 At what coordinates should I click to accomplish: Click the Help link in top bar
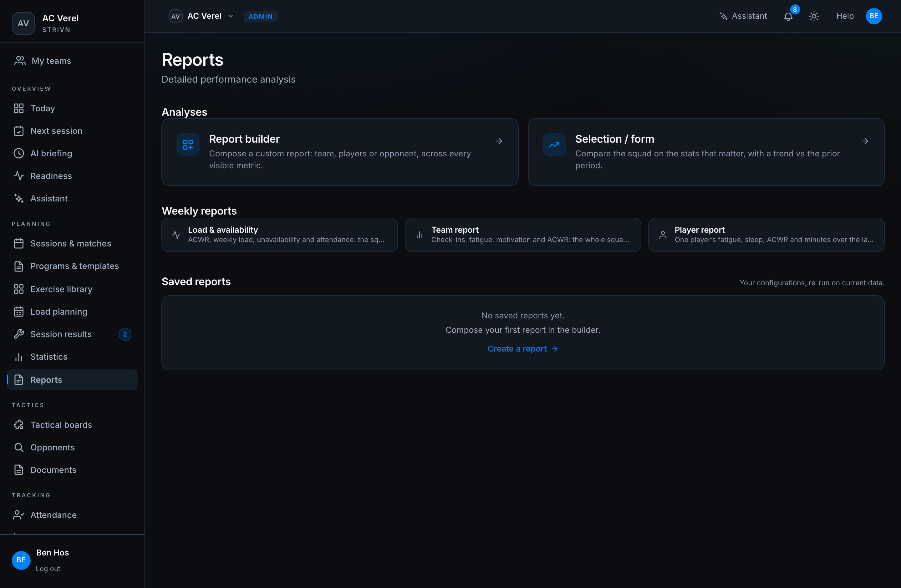pos(845,16)
